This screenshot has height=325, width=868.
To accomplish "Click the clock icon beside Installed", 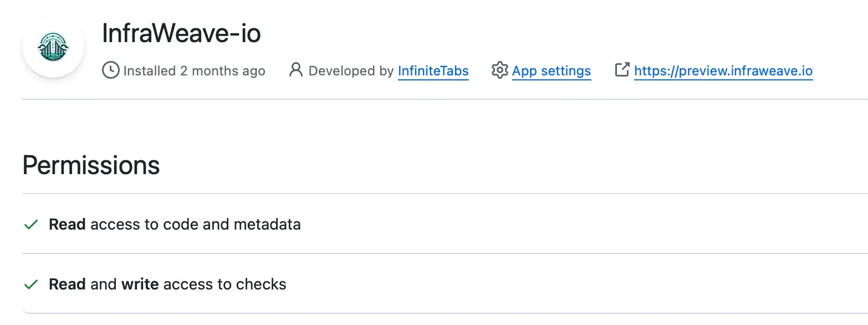I will 111,70.
